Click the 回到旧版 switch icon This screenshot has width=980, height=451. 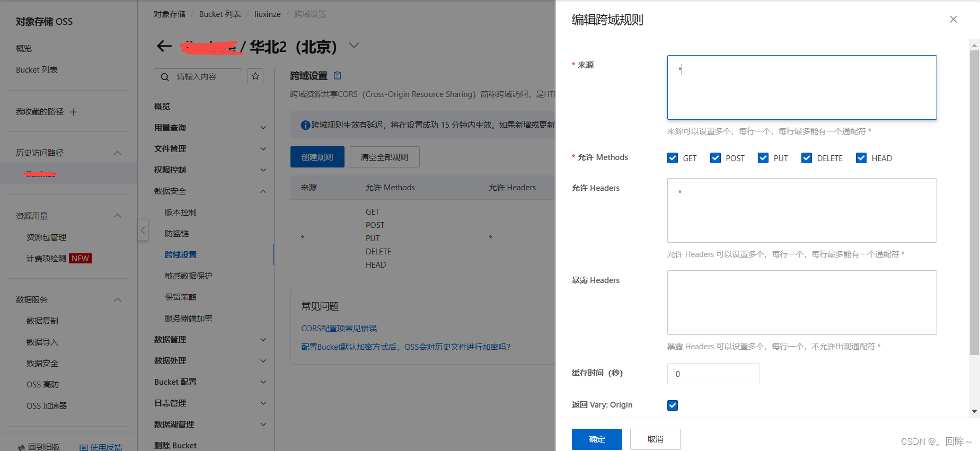[x=21, y=447]
